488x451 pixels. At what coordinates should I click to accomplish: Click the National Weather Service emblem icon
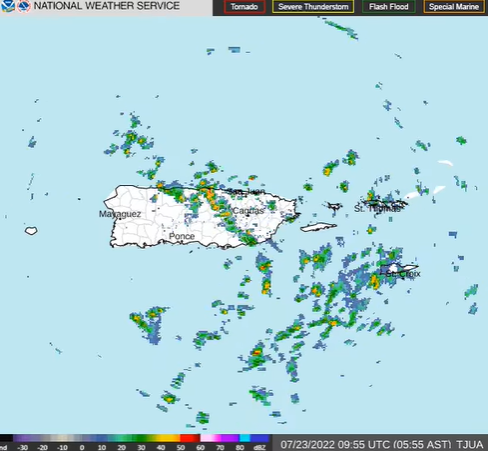click(x=23, y=6)
